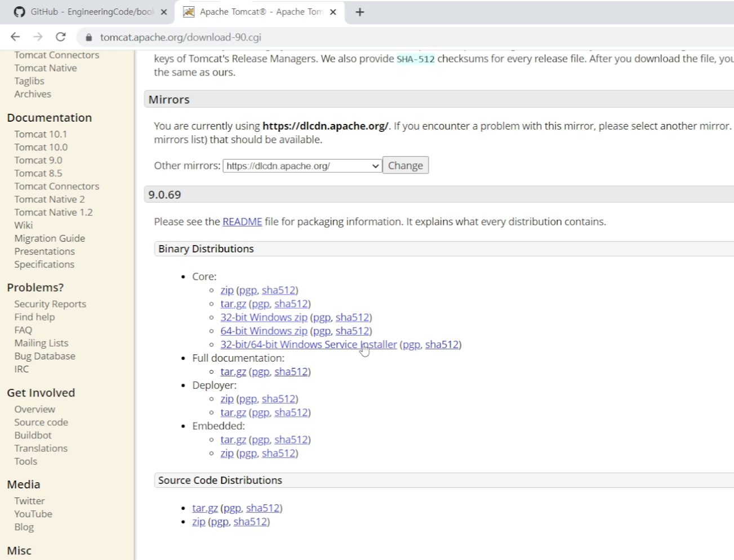Open the Specifications link
This screenshot has height=560, width=734.
[x=44, y=264]
